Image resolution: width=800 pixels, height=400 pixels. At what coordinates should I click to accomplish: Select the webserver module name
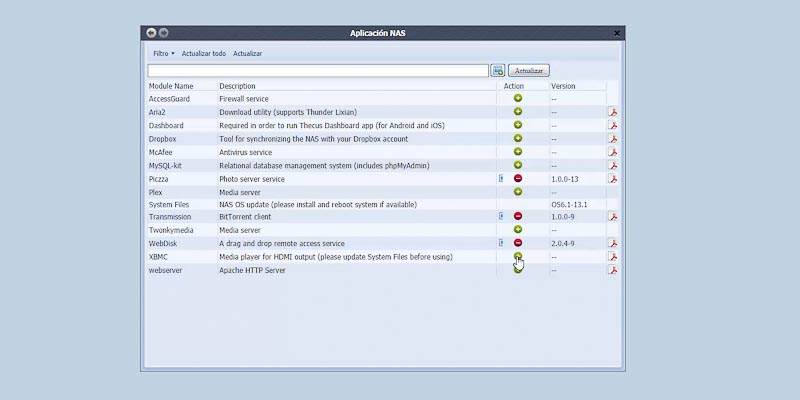(x=165, y=270)
